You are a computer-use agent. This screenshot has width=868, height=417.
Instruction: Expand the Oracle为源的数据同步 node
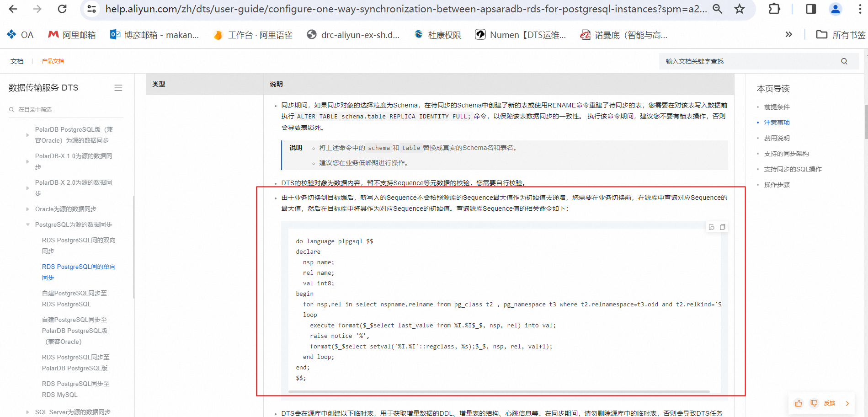point(27,209)
